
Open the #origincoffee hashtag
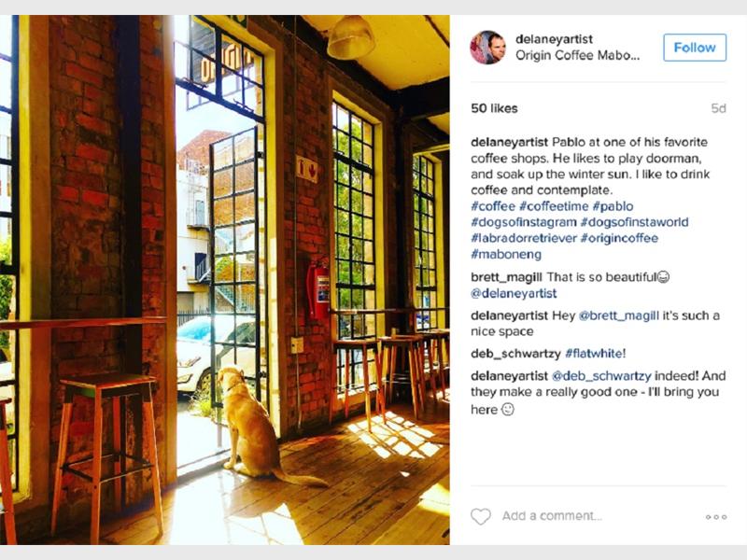pos(619,238)
